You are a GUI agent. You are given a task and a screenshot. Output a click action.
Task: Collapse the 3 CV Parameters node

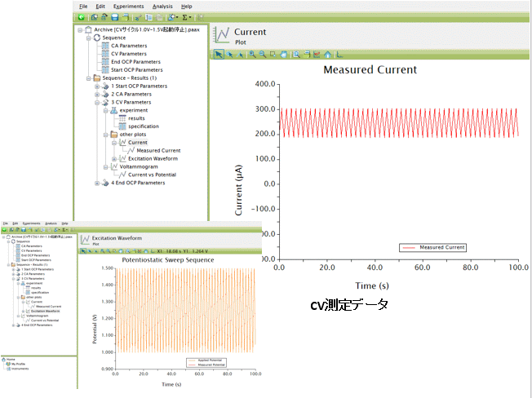click(97, 103)
